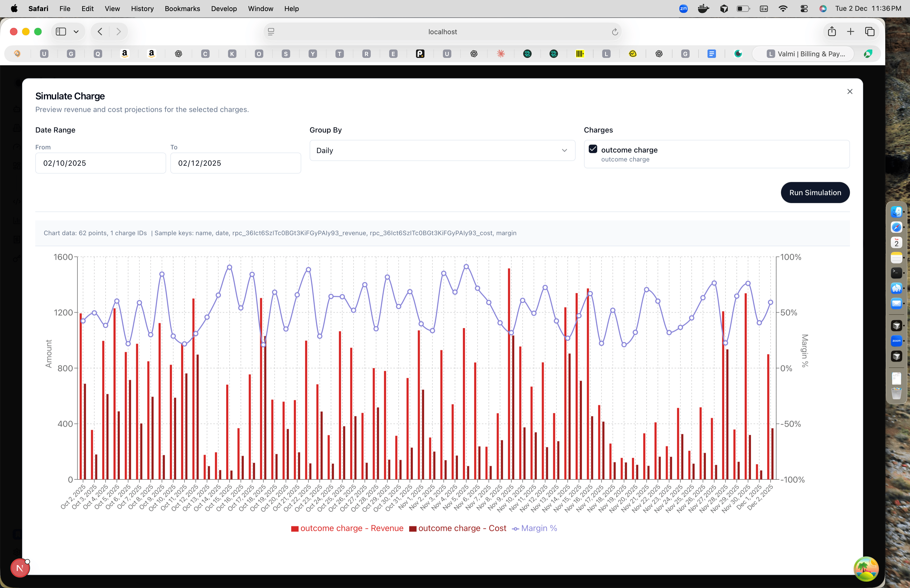Toggle the Margin % legend entry
910x588 pixels.
pos(534,528)
